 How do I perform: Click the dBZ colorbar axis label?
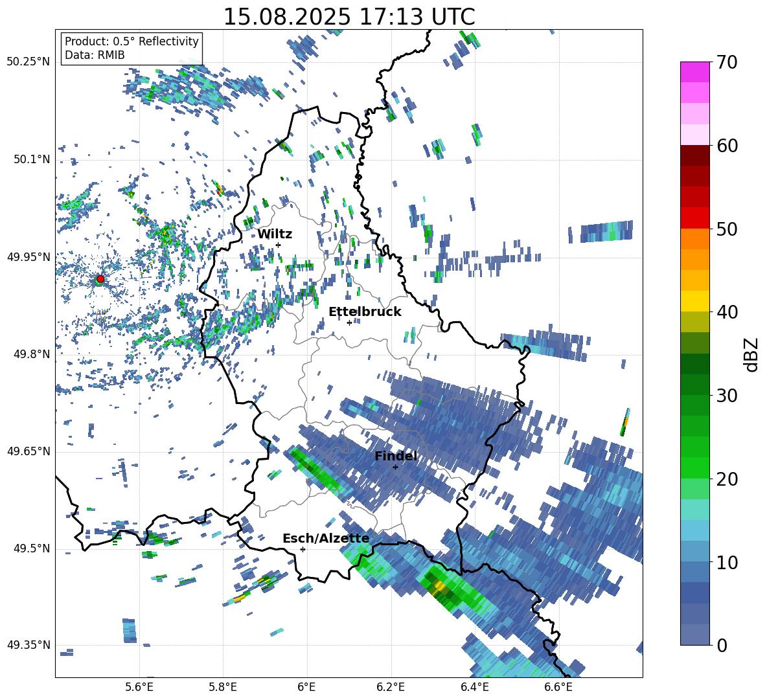(x=751, y=354)
